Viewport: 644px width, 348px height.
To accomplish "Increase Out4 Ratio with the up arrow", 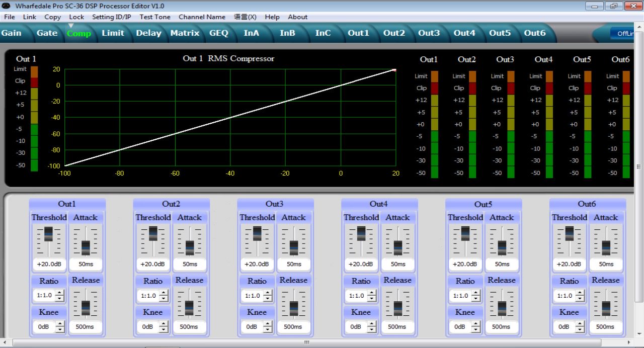I will pos(372,293).
